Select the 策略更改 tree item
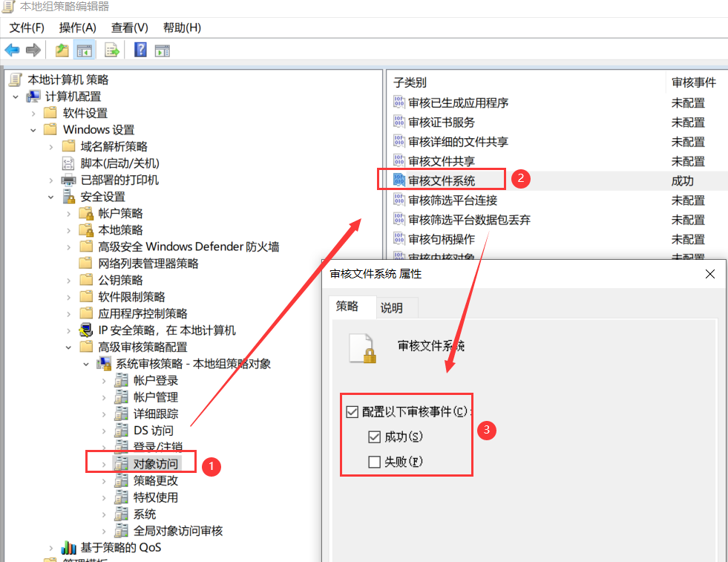Image resolution: width=728 pixels, height=562 pixels. click(156, 481)
